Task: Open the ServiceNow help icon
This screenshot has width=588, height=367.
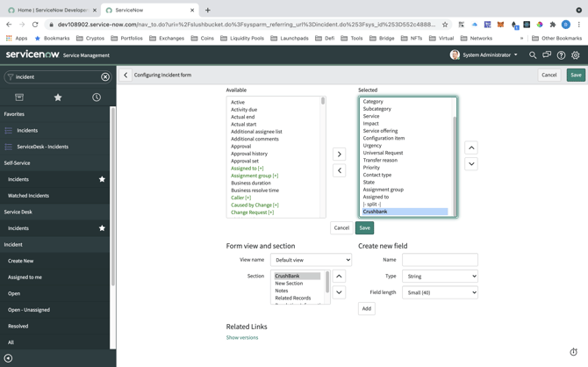Action: 561,55
